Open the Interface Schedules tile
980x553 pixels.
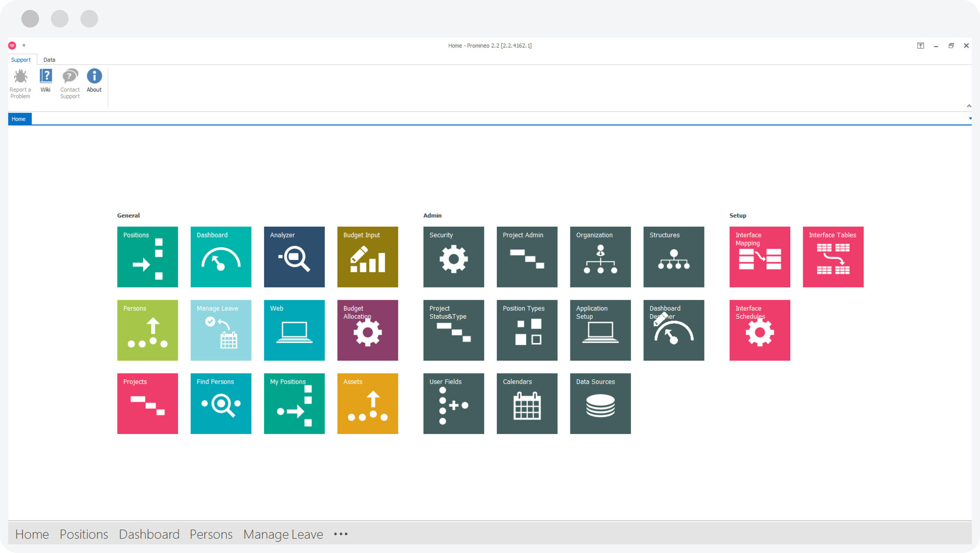pos(760,330)
